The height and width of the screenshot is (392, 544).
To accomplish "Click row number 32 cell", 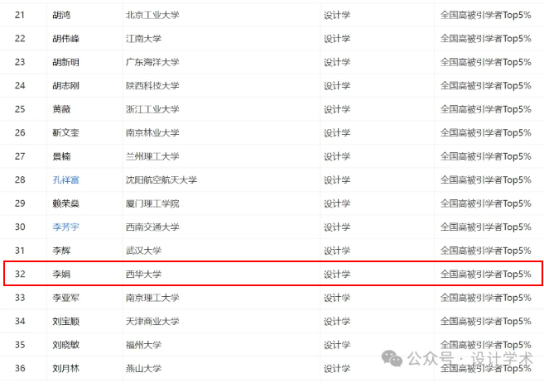I will [20, 274].
